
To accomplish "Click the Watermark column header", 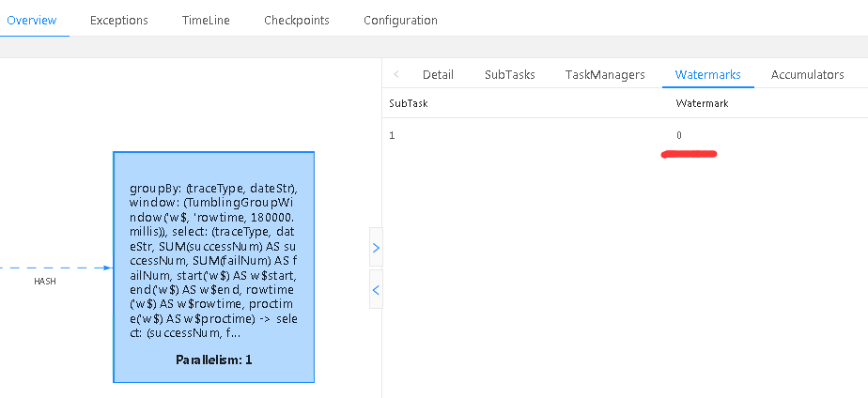I will 702,103.
